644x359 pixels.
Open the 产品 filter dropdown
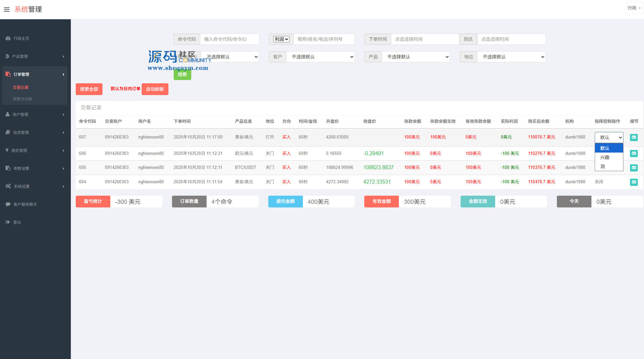tap(416, 57)
